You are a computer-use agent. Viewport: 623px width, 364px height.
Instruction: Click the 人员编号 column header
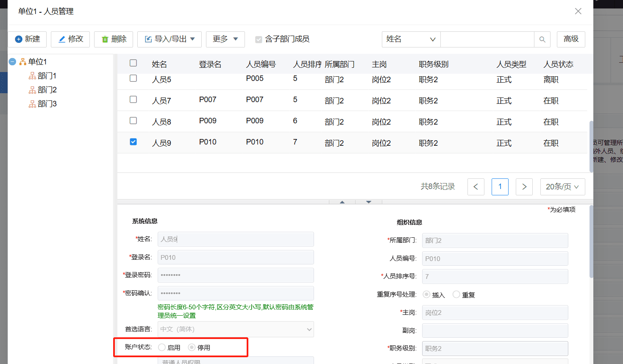tap(261, 64)
